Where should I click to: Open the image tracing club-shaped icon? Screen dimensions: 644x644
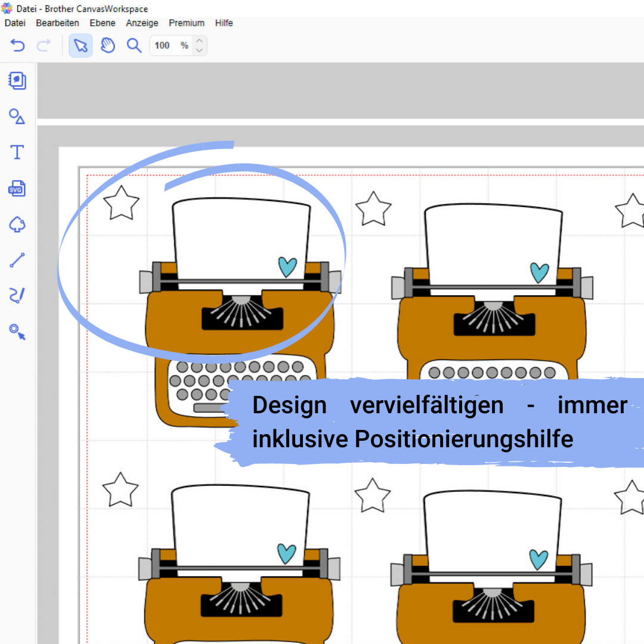[x=17, y=224]
